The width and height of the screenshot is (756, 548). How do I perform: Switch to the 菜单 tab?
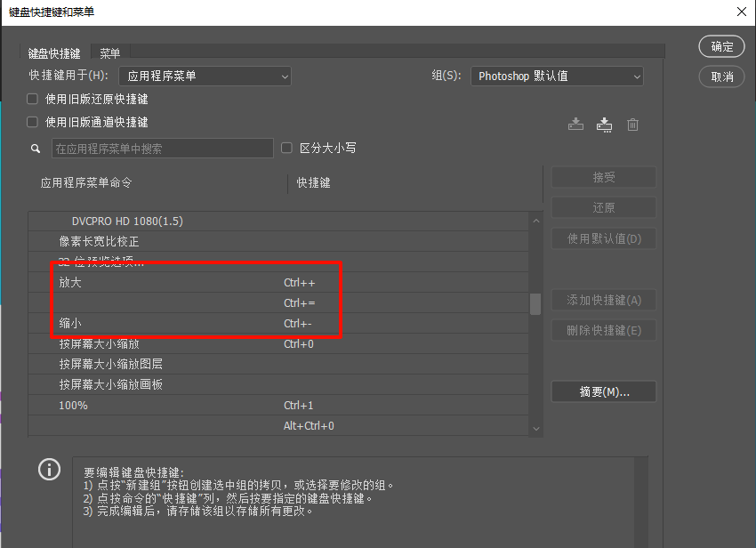coord(109,52)
